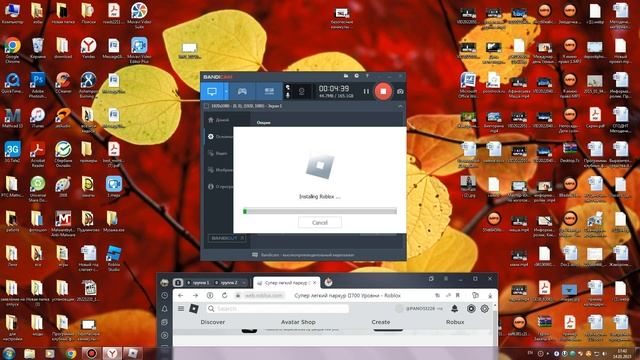Open browser sidebar notifications bell icon

coord(164,309)
